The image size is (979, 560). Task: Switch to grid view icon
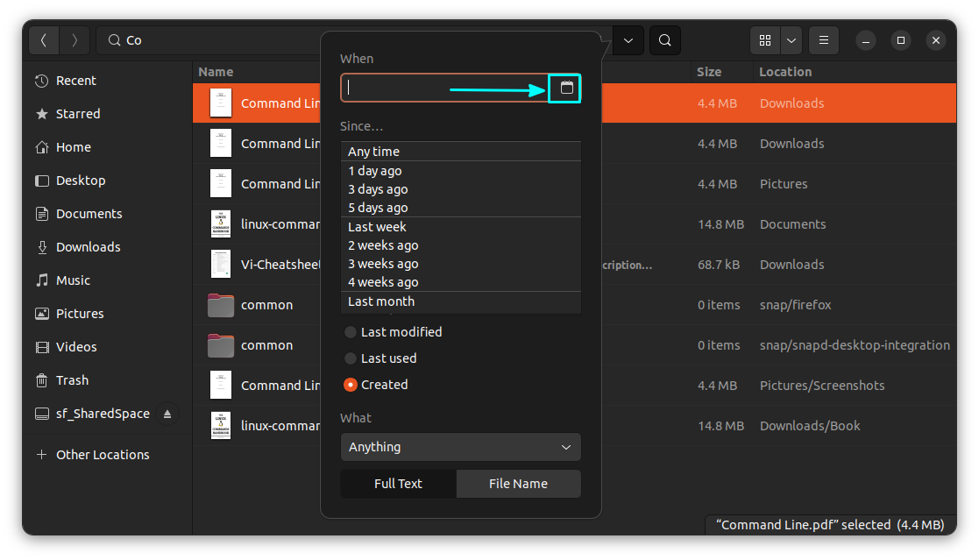765,40
